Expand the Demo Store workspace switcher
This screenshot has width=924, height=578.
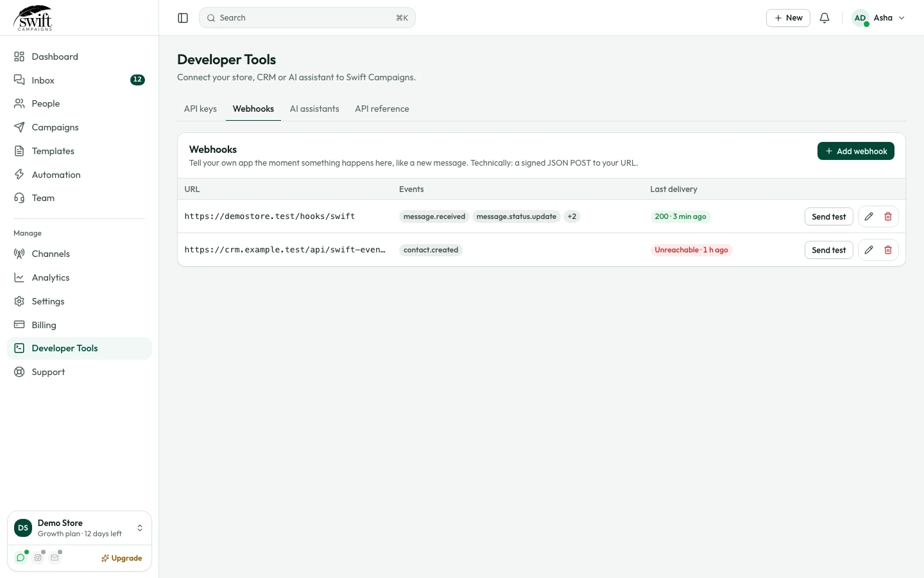(x=80, y=528)
